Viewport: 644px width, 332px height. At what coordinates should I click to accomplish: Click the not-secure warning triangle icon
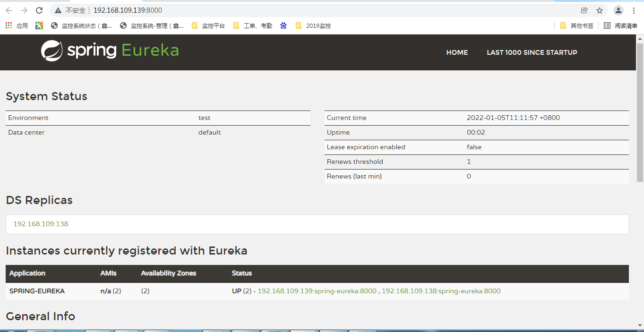[58, 10]
